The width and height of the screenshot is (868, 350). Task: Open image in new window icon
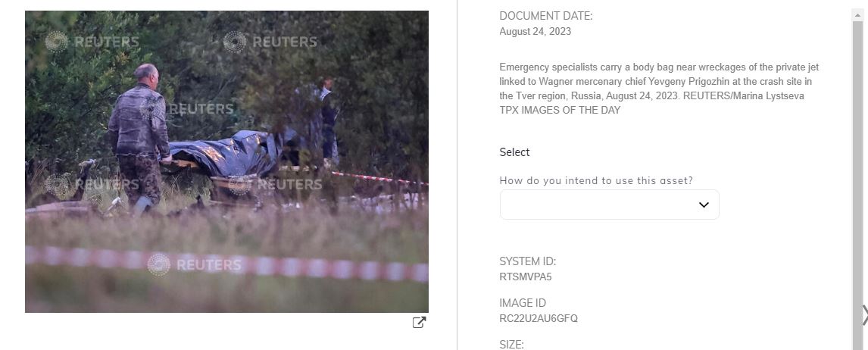(x=419, y=322)
